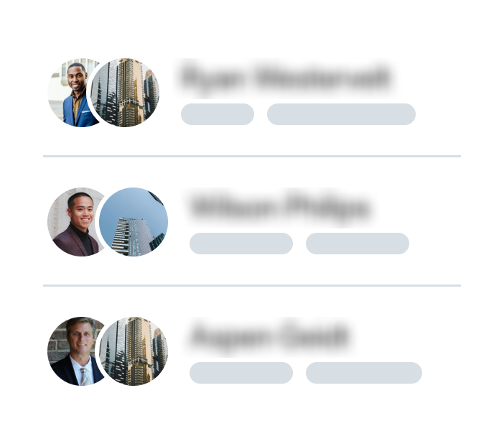504x444 pixels.
Task: Click the short gray pill under first name
Action: 218,114
